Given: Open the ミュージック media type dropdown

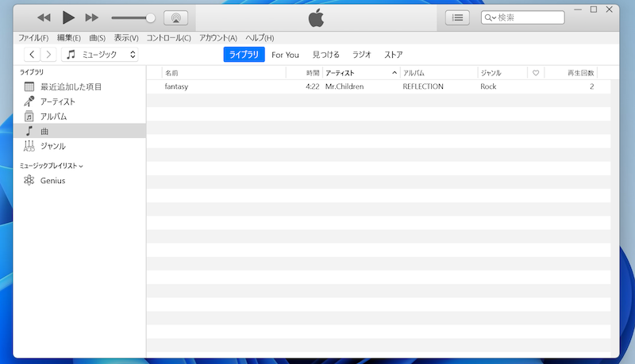Looking at the screenshot, I should point(100,55).
